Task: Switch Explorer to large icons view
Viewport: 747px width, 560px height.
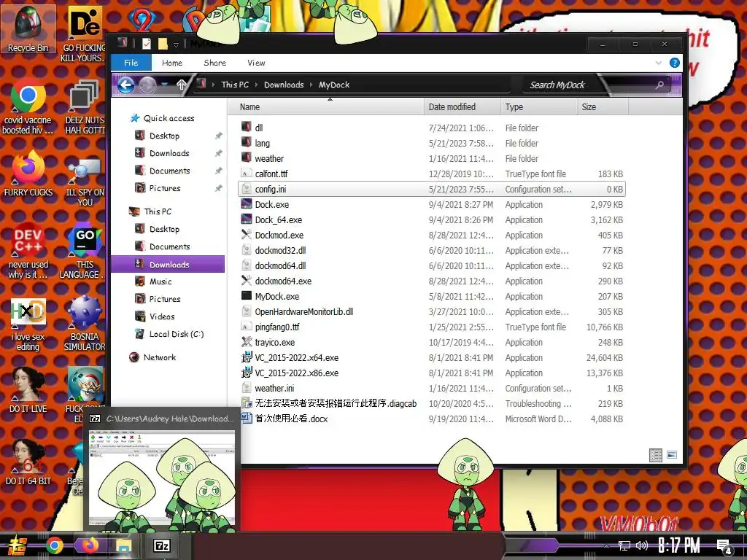Action: [672, 455]
